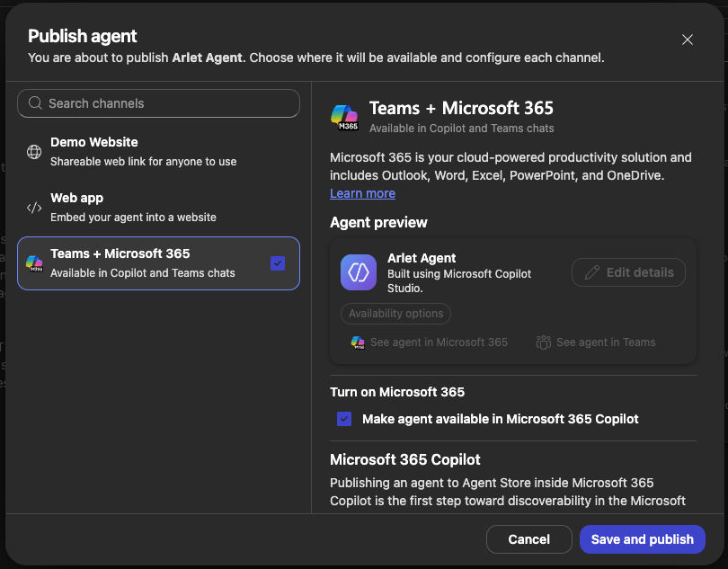728x569 pixels.
Task: Click the Demo Website globe icon
Action: click(x=34, y=151)
